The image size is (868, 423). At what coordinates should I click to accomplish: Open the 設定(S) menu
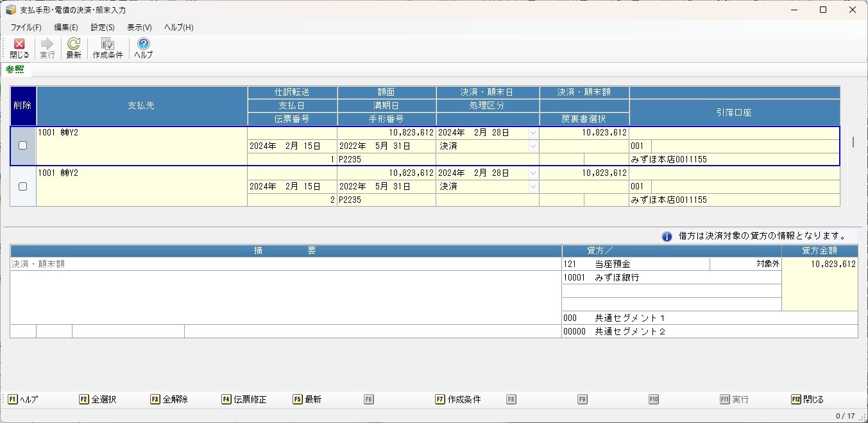point(103,28)
